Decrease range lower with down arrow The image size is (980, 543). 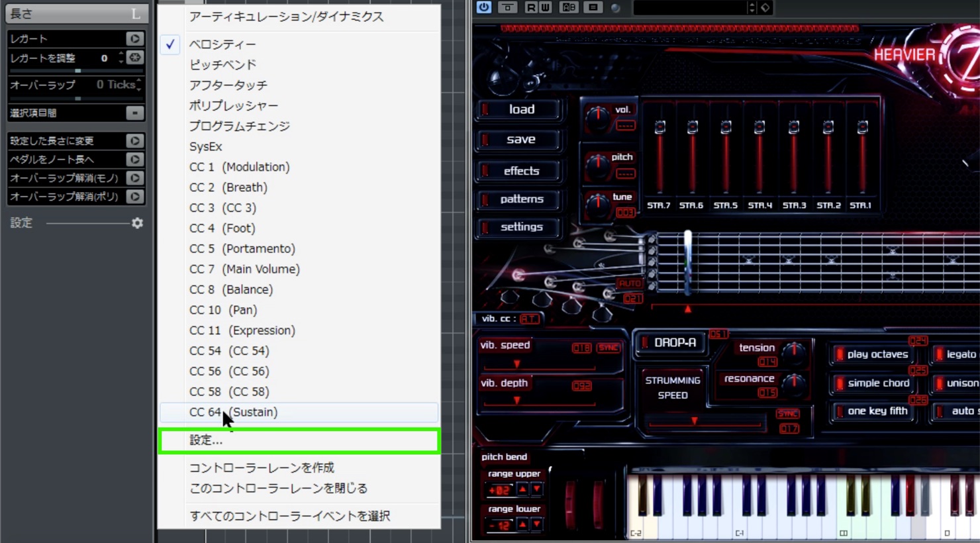536,524
